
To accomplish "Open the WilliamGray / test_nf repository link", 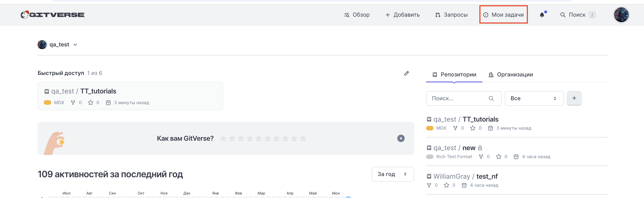I will point(466,176).
